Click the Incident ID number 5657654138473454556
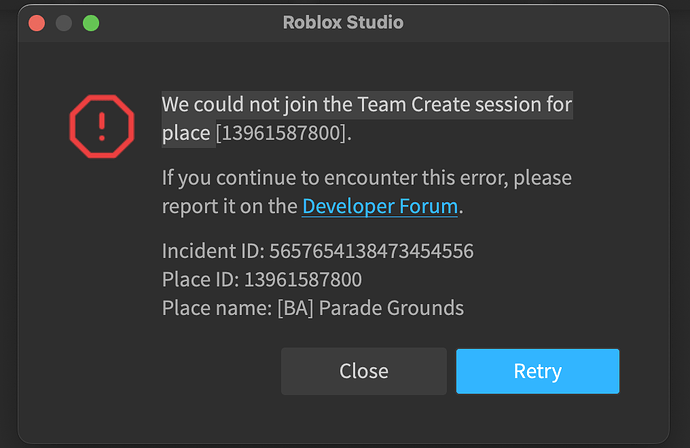690x448 pixels. pyautogui.click(x=371, y=251)
